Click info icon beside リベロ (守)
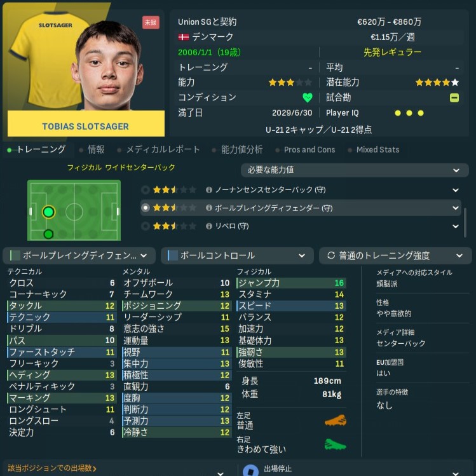Image resolution: width=476 pixels, height=476 pixels. coord(209,226)
